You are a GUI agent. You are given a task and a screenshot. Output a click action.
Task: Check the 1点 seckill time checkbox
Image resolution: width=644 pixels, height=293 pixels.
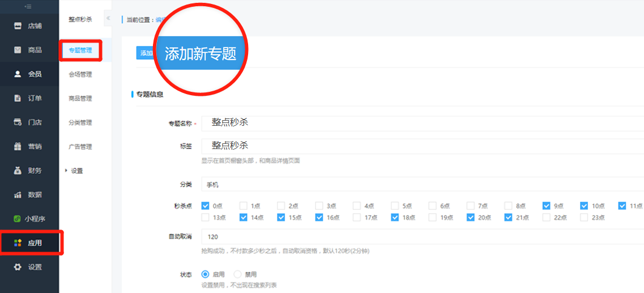(x=244, y=206)
